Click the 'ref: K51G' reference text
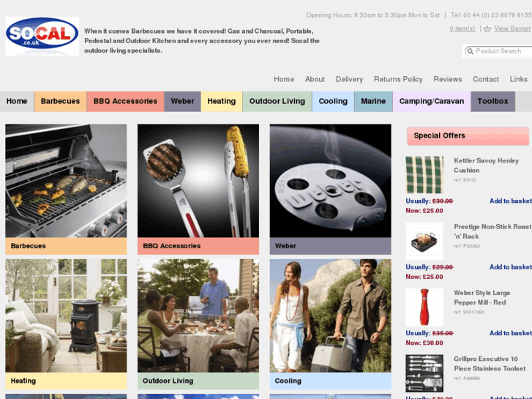Viewport: 532px width, 399px height. point(465,180)
